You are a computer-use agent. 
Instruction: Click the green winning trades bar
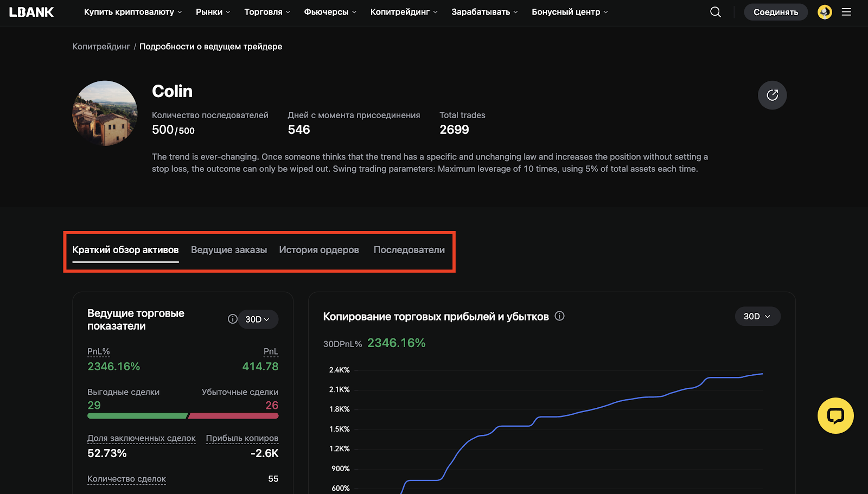(x=137, y=416)
